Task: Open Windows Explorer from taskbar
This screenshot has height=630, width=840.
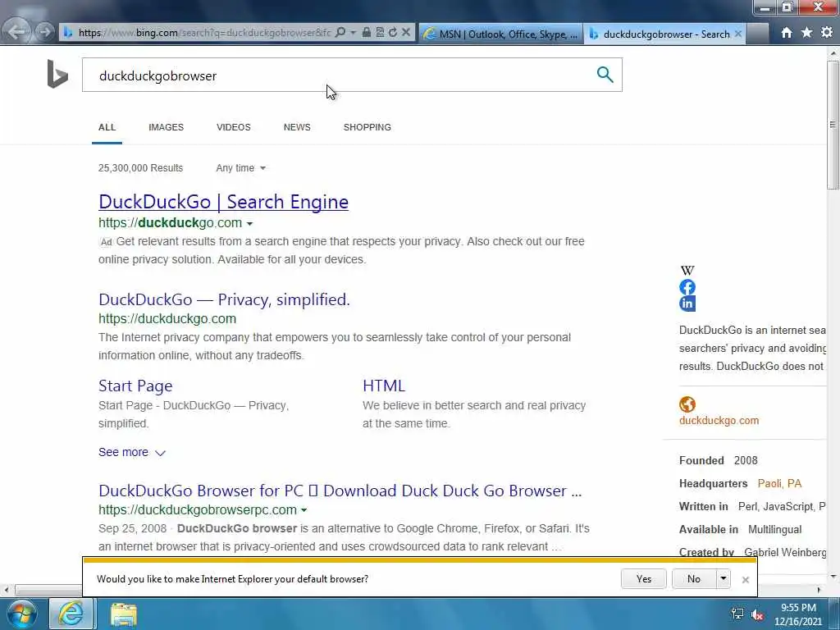Action: pyautogui.click(x=124, y=614)
